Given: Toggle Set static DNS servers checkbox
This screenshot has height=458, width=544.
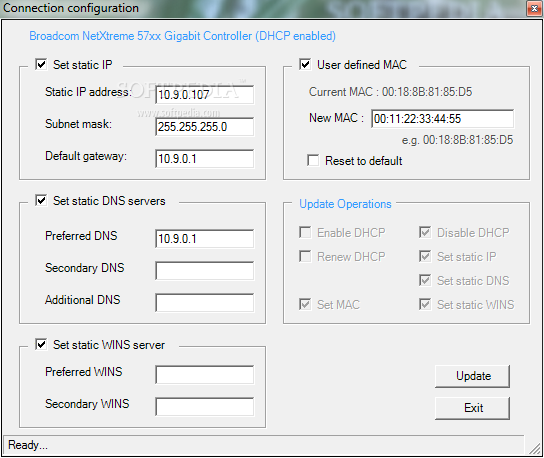Looking at the screenshot, I should pos(41,200).
